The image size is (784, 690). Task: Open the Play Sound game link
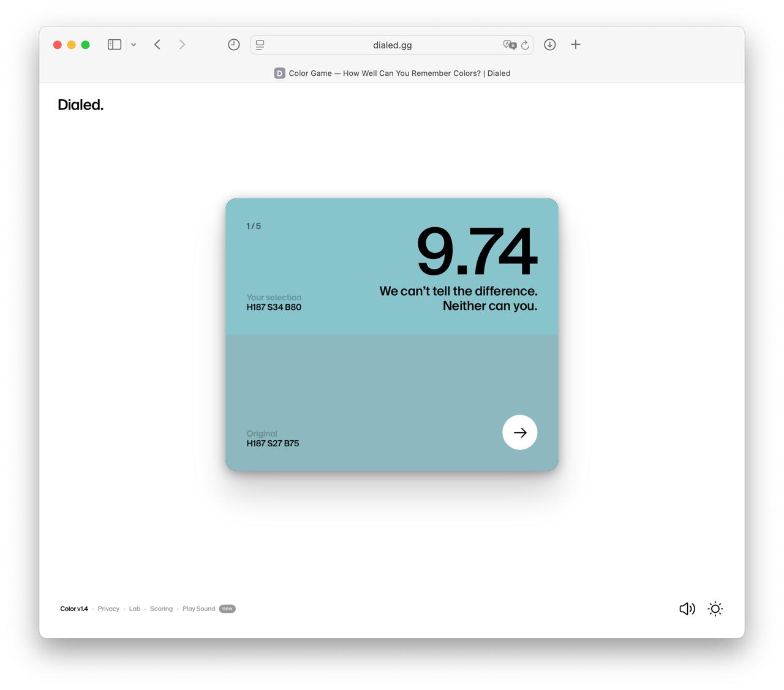198,609
